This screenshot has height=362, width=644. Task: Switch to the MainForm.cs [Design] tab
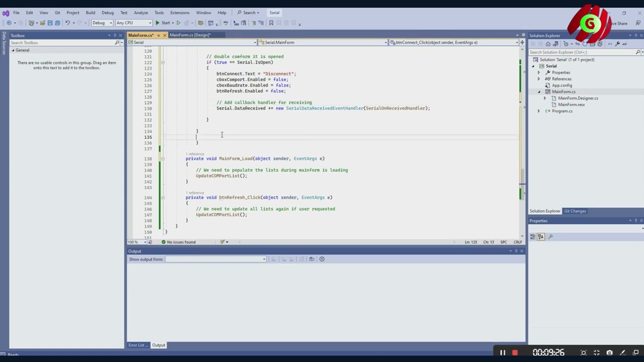[x=190, y=35]
